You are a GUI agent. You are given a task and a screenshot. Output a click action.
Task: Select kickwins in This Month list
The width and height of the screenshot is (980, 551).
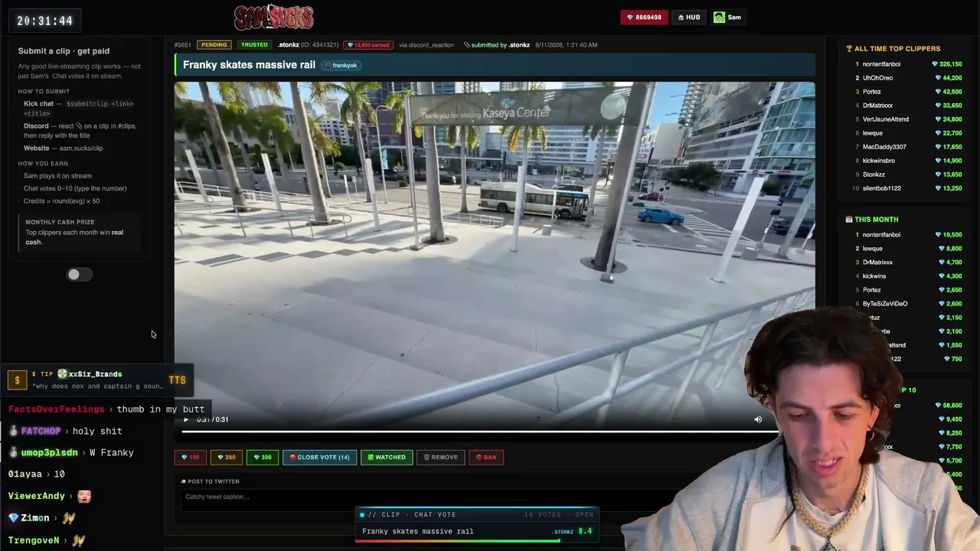tap(874, 276)
